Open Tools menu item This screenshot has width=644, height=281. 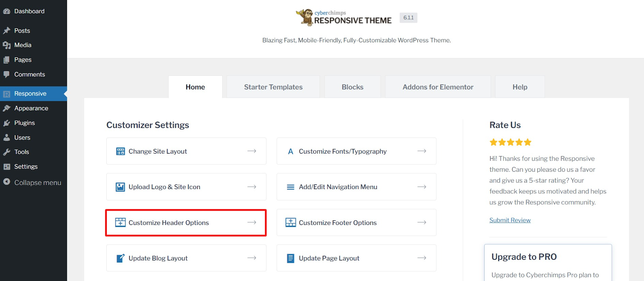(33, 152)
